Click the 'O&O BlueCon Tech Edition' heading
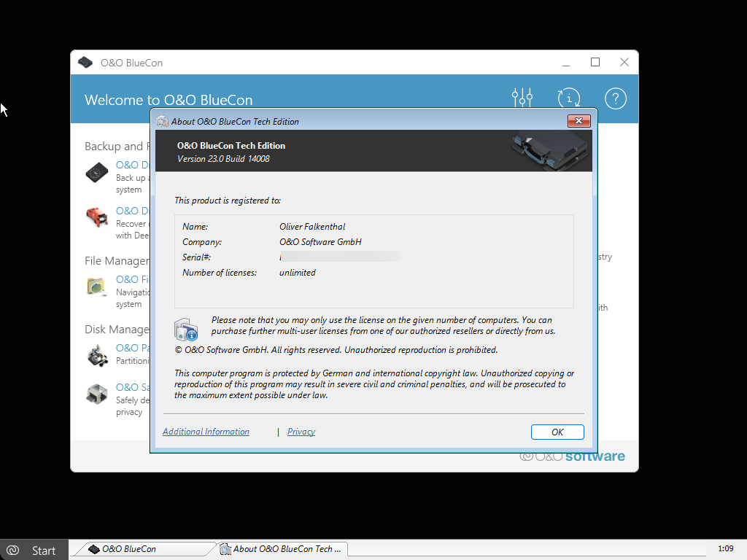 click(231, 146)
